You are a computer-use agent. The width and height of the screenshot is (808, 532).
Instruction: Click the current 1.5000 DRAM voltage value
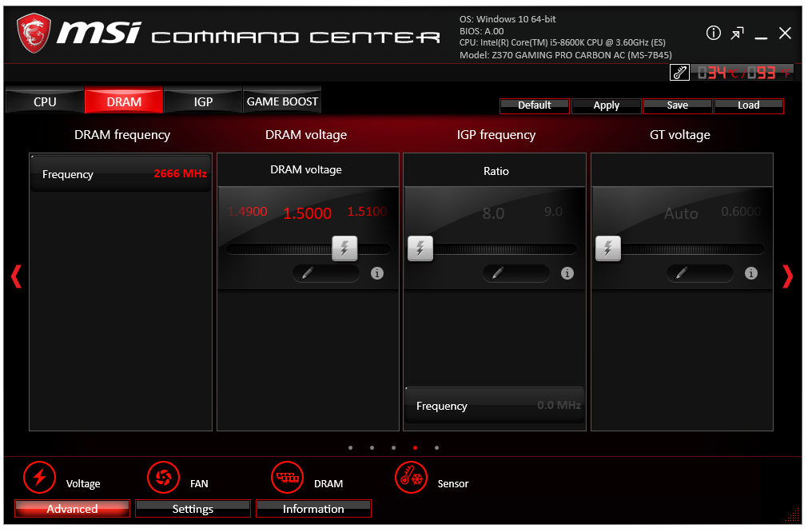[x=308, y=213]
